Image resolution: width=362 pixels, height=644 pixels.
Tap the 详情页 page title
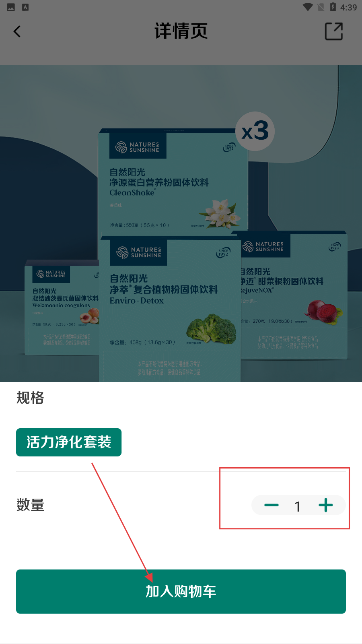click(x=181, y=31)
